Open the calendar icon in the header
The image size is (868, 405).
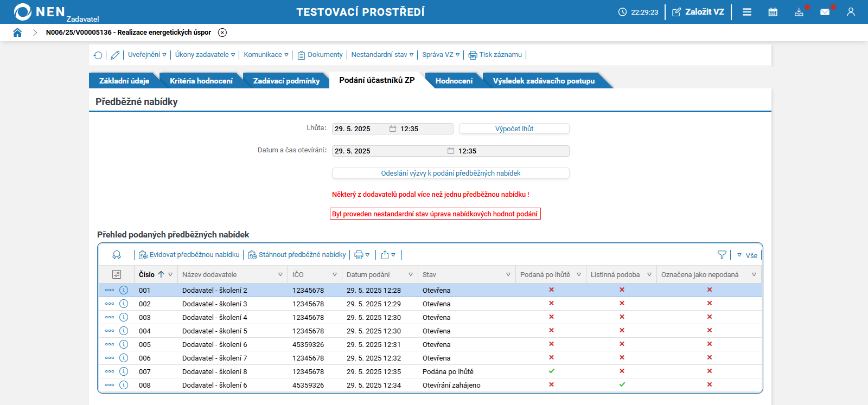[773, 12]
